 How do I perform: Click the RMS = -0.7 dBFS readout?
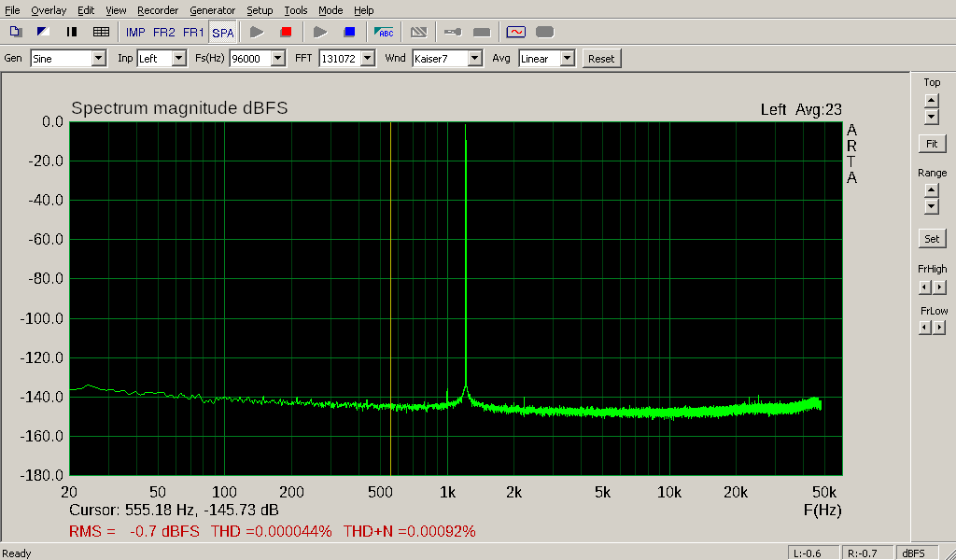coord(134,531)
